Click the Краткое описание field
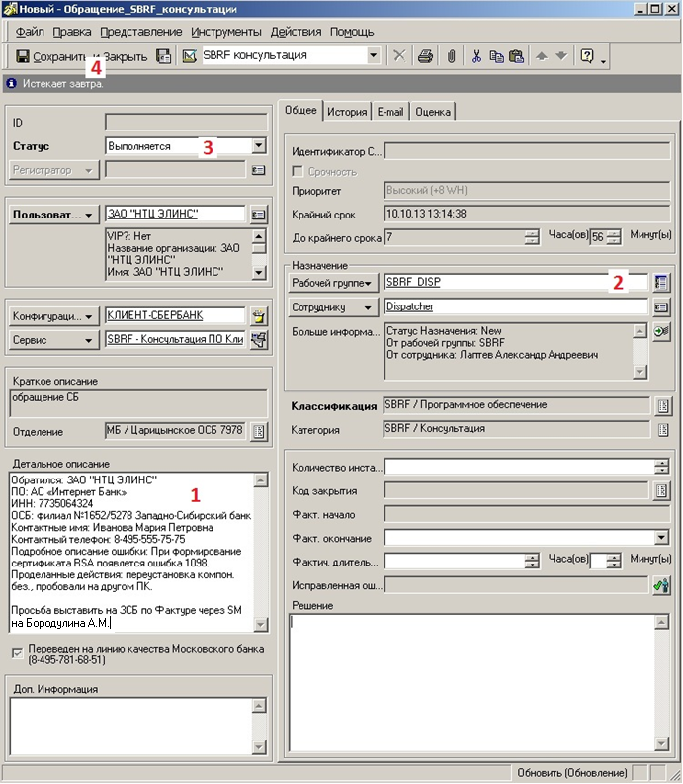Image resolution: width=683 pixels, height=784 pixels. [x=138, y=403]
